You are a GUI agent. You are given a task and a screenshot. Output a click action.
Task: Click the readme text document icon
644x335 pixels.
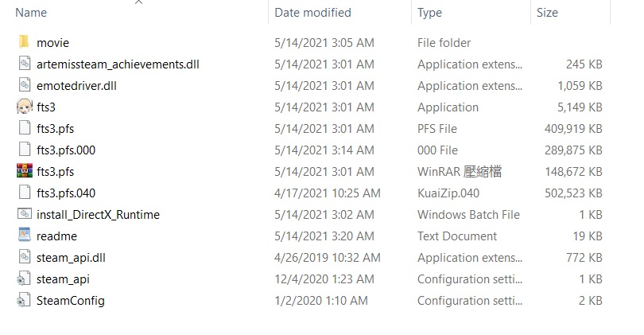pos(24,236)
